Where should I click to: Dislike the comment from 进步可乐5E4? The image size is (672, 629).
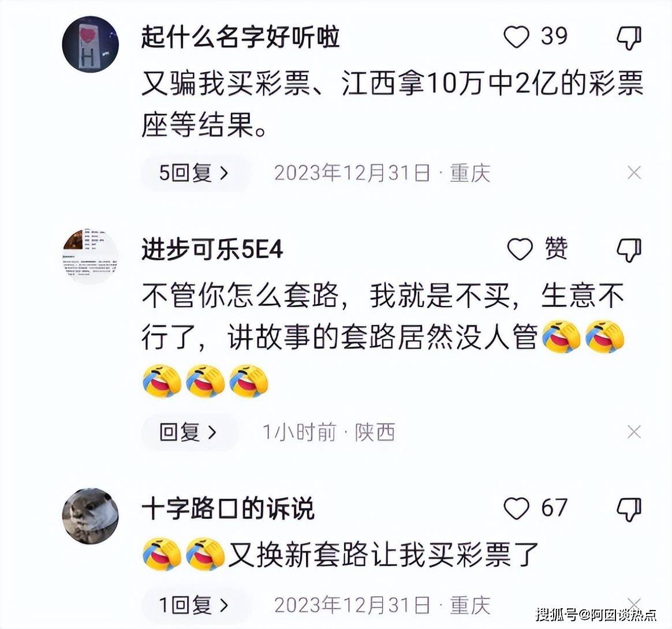tap(629, 250)
